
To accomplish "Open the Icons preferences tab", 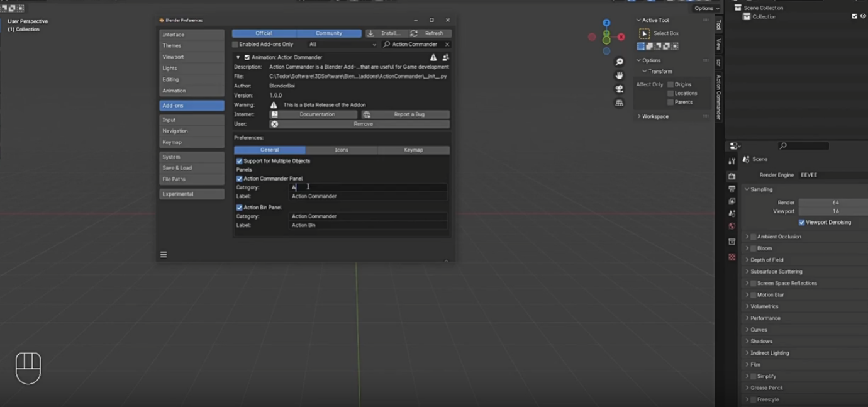I will tap(342, 150).
